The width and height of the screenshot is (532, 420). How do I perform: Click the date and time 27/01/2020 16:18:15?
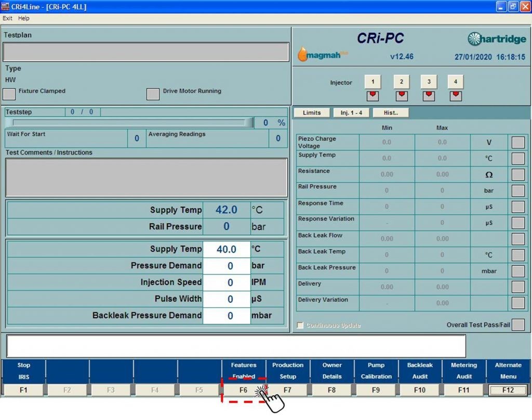490,57
